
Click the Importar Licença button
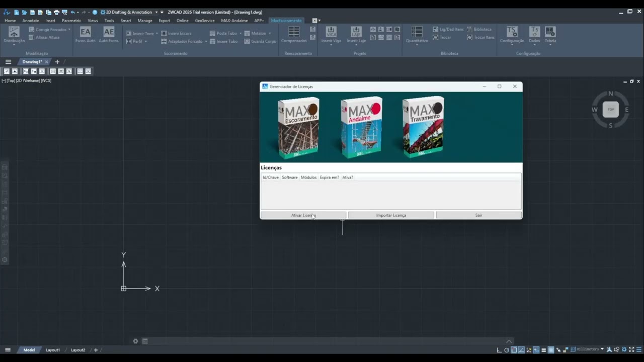click(x=391, y=215)
